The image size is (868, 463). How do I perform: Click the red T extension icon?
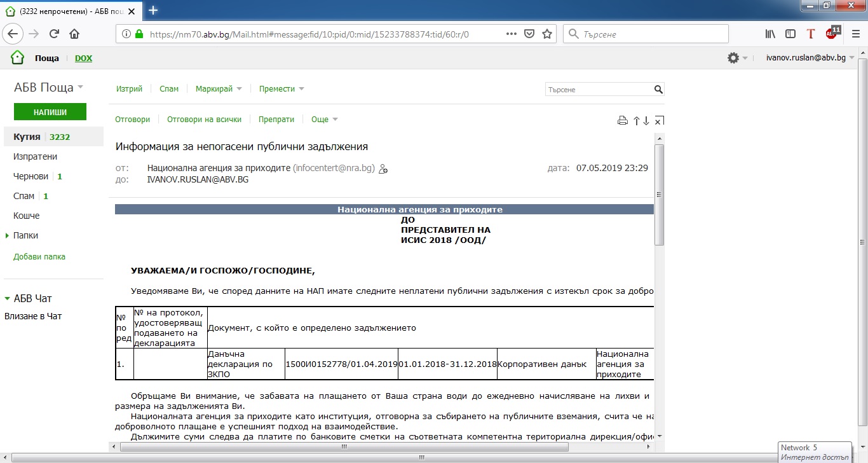click(x=811, y=34)
